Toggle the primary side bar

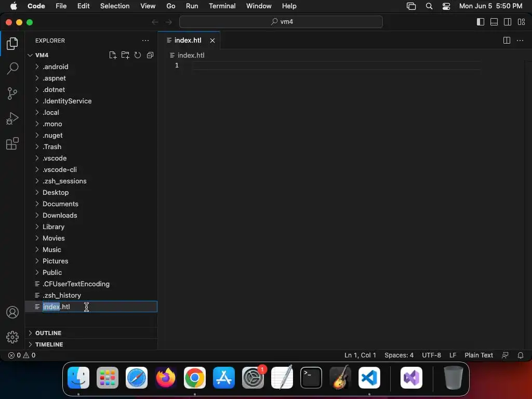point(481,22)
